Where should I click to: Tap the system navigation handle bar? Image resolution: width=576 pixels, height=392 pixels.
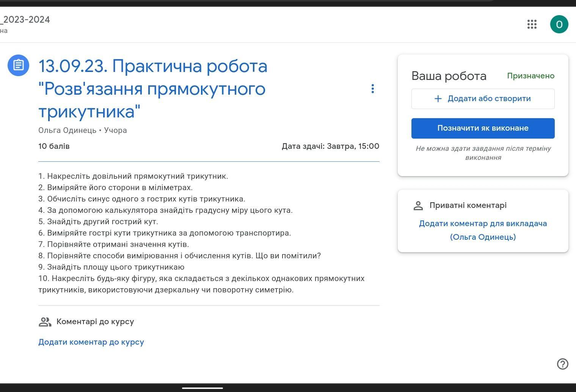click(202, 388)
